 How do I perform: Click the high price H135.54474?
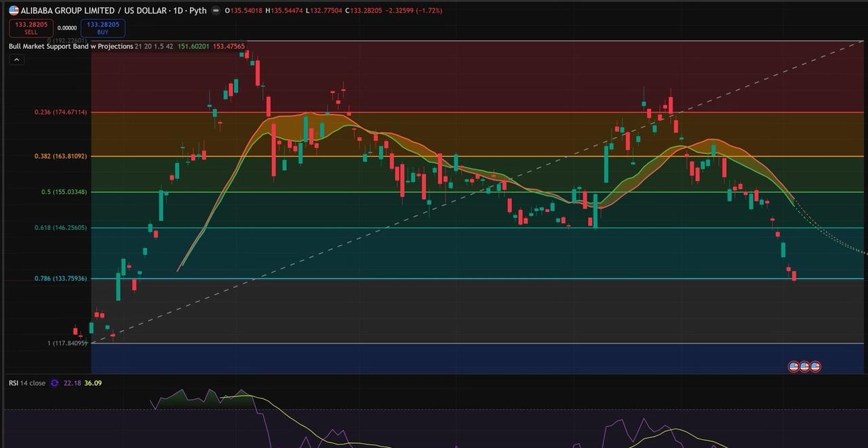[x=285, y=11]
